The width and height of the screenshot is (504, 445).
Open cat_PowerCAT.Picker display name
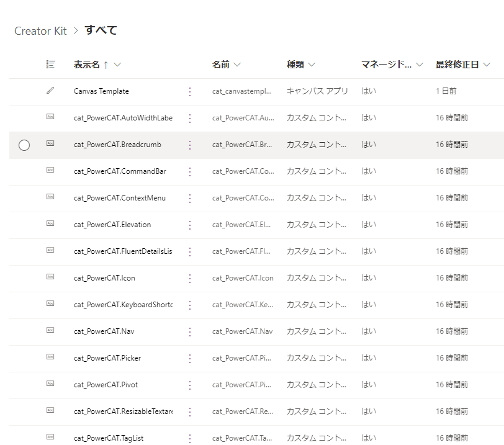[107, 358]
